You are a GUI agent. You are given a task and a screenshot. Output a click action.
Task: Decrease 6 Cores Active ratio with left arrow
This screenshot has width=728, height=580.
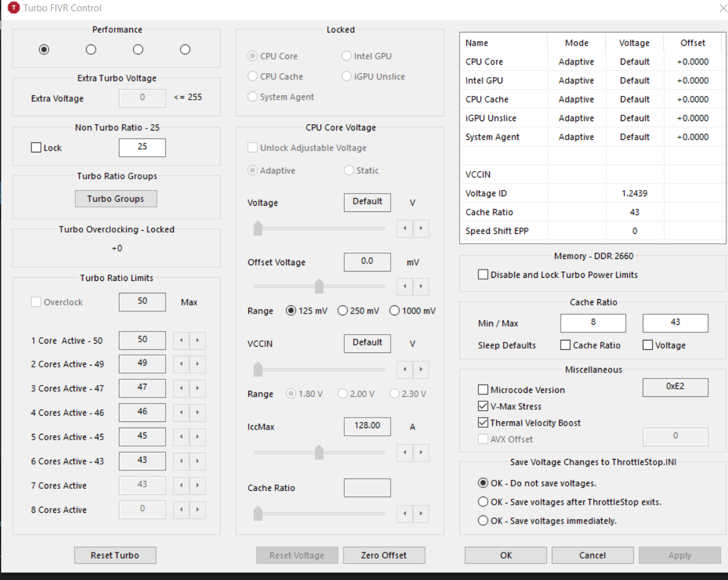[x=182, y=461]
